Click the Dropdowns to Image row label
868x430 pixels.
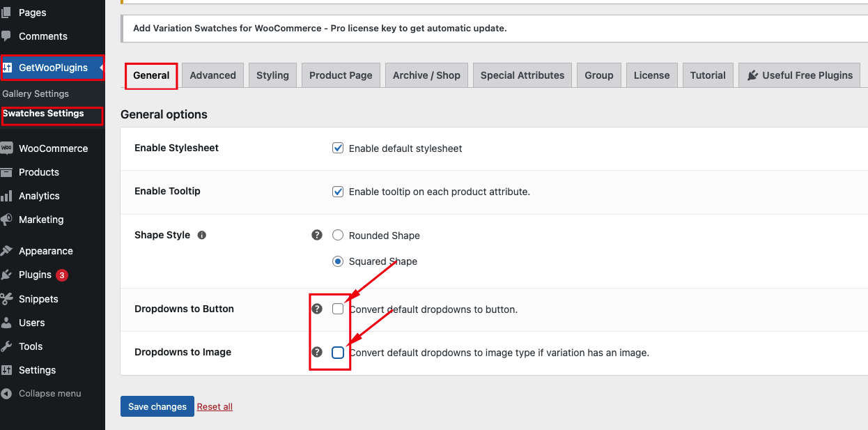pos(183,352)
